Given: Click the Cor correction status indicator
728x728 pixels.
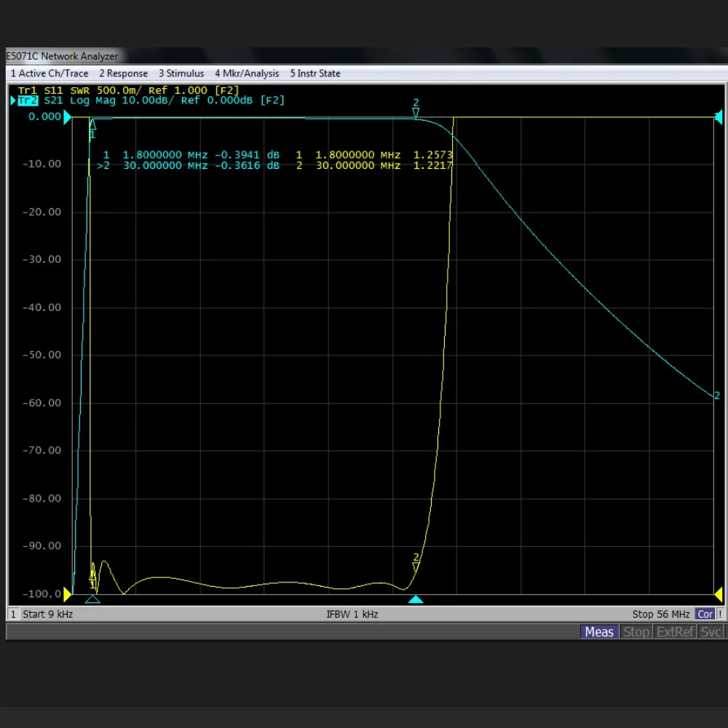Looking at the screenshot, I should [705, 614].
